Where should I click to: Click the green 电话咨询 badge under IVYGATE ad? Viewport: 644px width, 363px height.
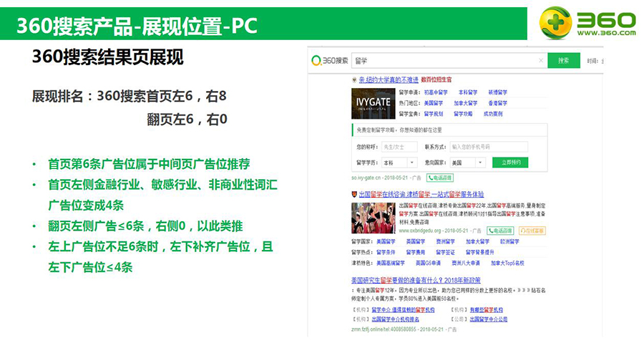pyautogui.click(x=440, y=177)
